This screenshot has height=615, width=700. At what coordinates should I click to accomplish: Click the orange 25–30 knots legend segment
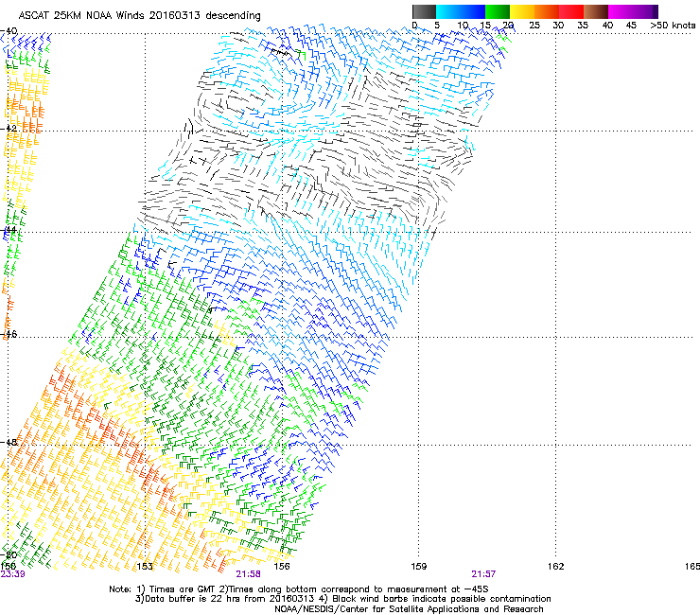click(x=547, y=11)
